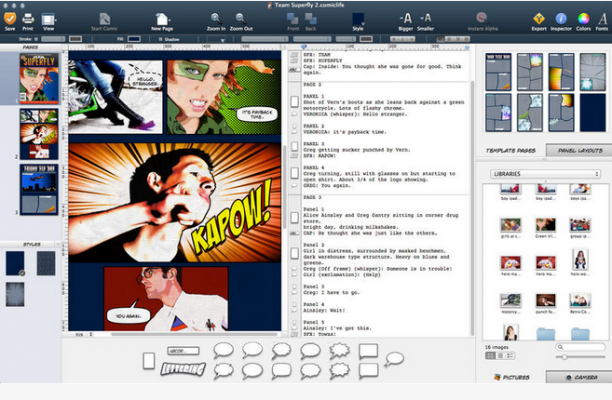Select the 'Green Vi...' library image
The width and height of the screenshot is (612, 400).
point(545,228)
